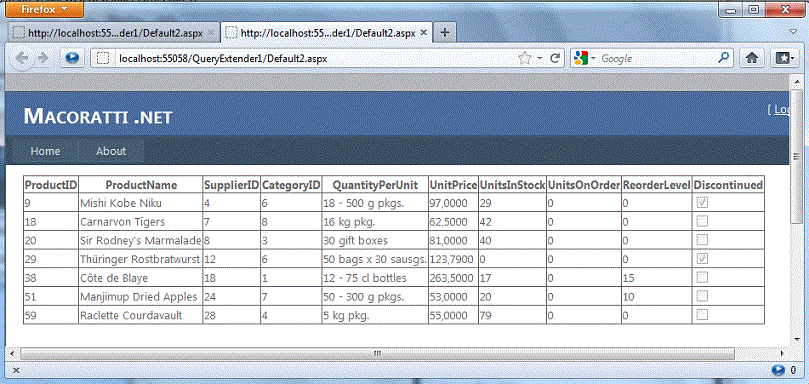Click the horizontal scrollbar thumb
Viewport: 809px width, 384px height.
[x=377, y=354]
